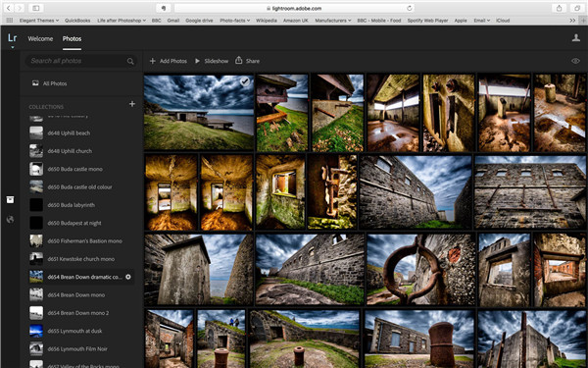Image resolution: width=588 pixels, height=368 pixels.
Task: Open the photo of the rusty iron ring
Action: pyautogui.click(x=421, y=269)
